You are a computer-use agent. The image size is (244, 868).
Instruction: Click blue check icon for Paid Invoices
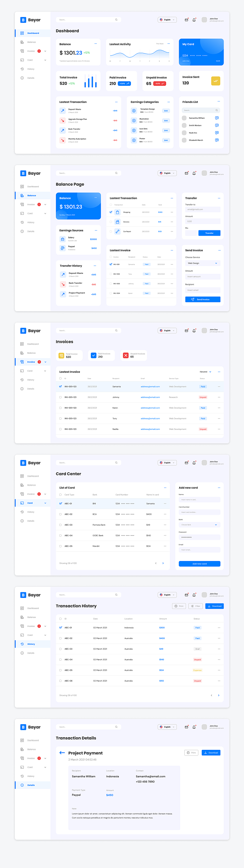[94, 355]
